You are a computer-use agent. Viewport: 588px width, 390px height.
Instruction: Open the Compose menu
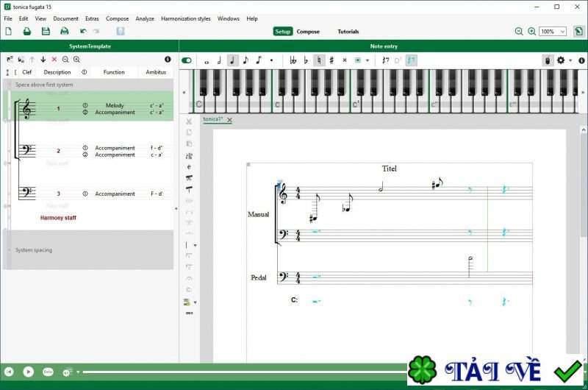point(117,18)
